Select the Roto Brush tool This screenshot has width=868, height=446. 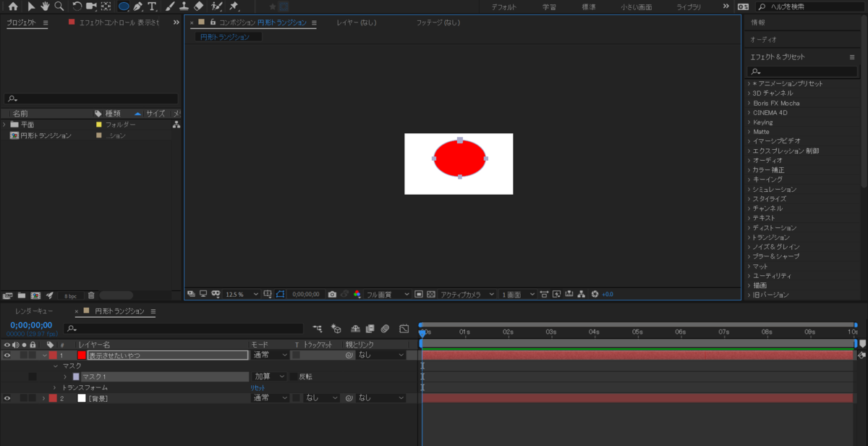[x=216, y=6]
